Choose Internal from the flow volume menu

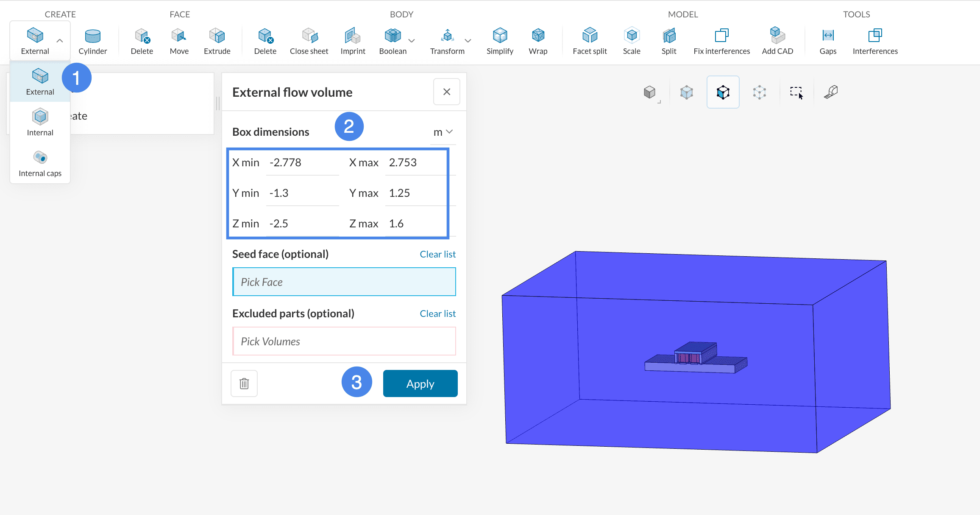point(40,122)
